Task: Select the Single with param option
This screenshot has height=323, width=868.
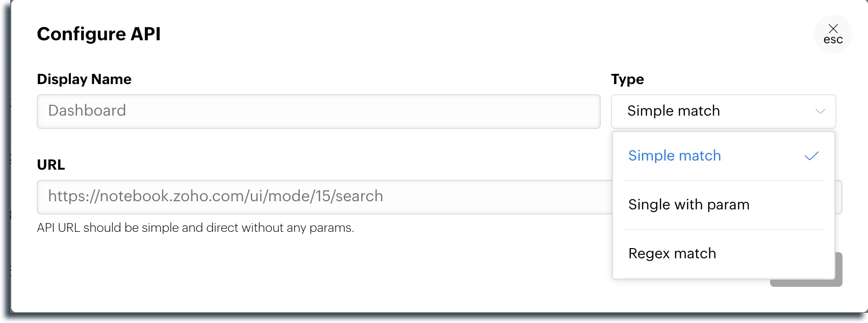Action: (688, 205)
